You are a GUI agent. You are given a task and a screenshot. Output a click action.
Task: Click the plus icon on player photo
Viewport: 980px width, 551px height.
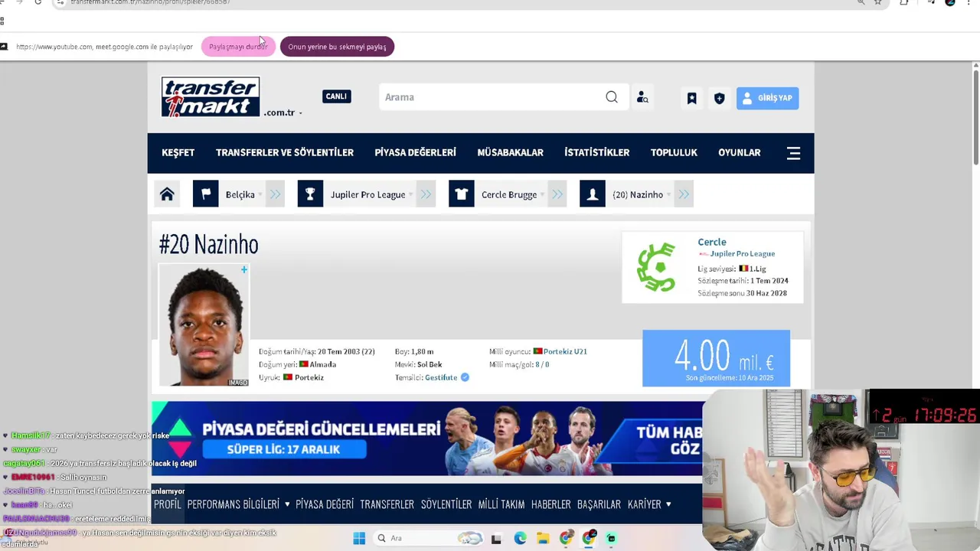point(243,269)
